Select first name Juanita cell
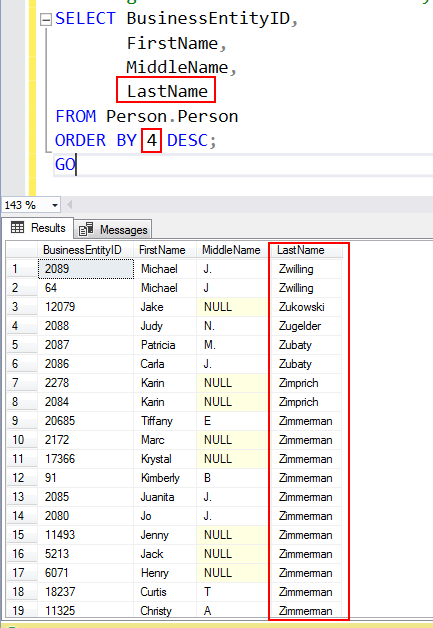This screenshot has height=628, width=433. coord(165,497)
